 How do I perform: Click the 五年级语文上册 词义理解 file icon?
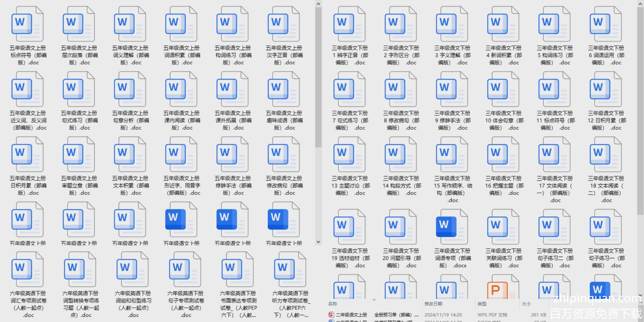point(130,24)
